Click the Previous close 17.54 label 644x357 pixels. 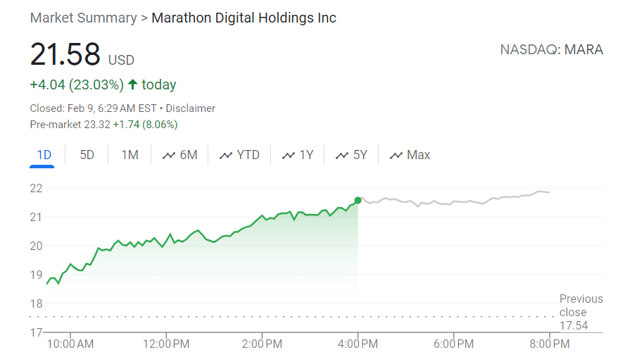tap(581, 312)
